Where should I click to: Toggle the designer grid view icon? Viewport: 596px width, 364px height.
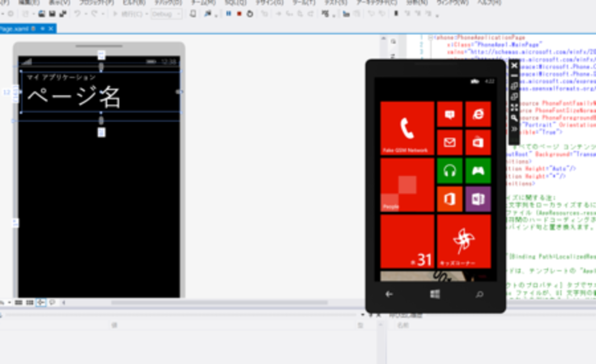[x=19, y=303]
